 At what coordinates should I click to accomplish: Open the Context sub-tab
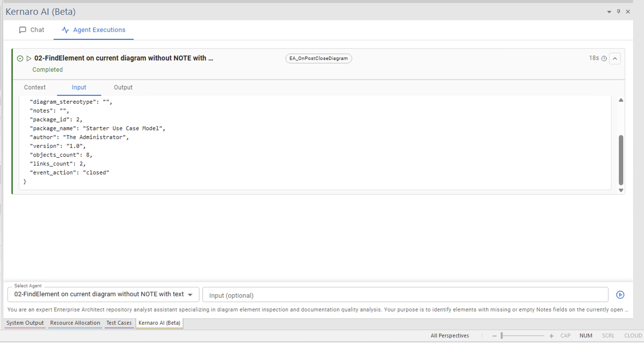[x=35, y=87]
